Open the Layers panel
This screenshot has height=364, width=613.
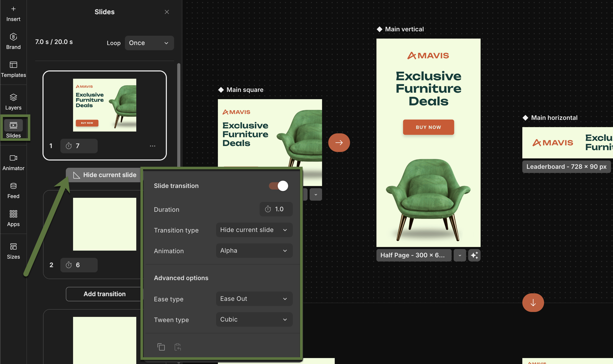point(13,102)
